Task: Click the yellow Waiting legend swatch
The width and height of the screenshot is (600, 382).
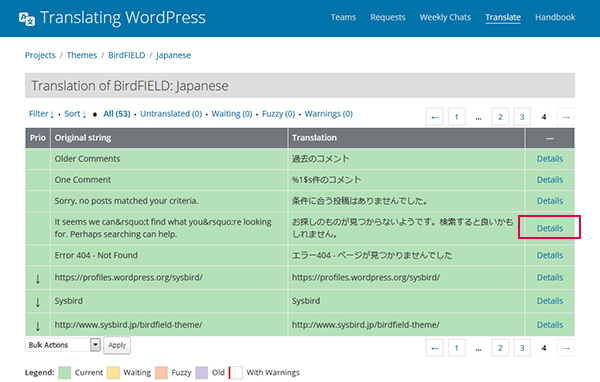Action: [x=113, y=372]
